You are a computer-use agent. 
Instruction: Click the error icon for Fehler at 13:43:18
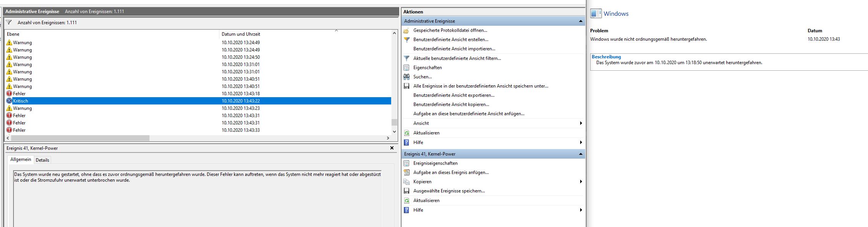(9, 93)
